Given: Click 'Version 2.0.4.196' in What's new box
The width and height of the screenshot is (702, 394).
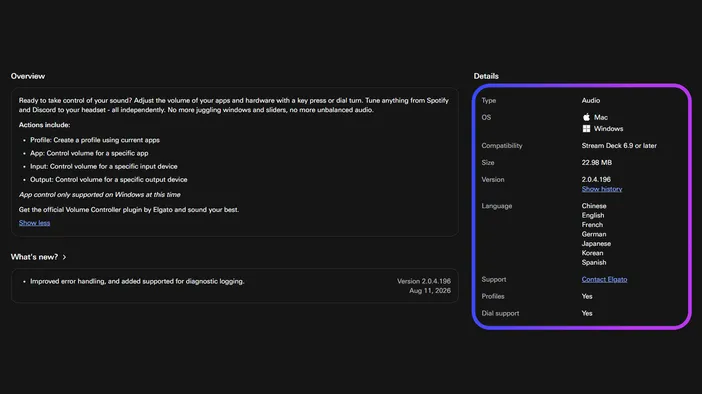Looking at the screenshot, I should pos(424,281).
